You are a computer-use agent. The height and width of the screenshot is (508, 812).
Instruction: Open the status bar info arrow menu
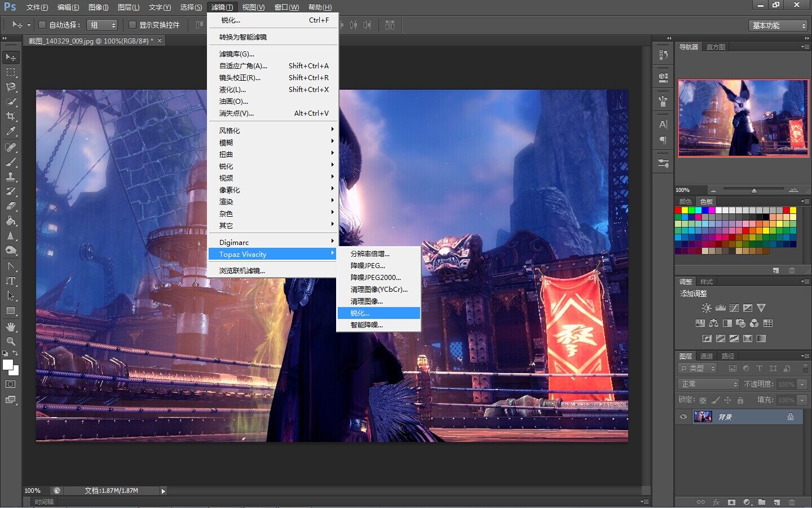tap(163, 491)
